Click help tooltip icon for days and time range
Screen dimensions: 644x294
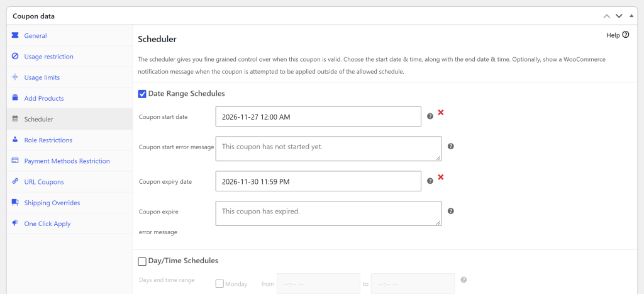click(464, 280)
